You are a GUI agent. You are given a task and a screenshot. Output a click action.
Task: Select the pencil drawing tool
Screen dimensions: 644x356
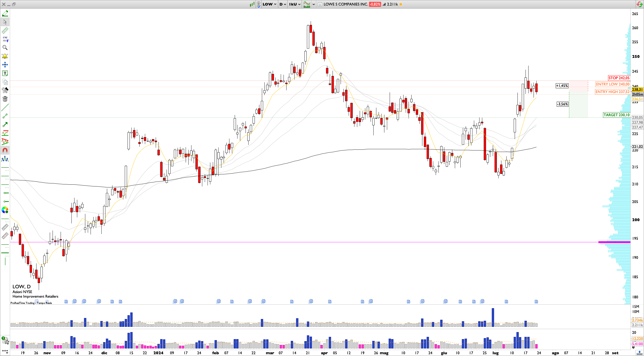(5, 13)
